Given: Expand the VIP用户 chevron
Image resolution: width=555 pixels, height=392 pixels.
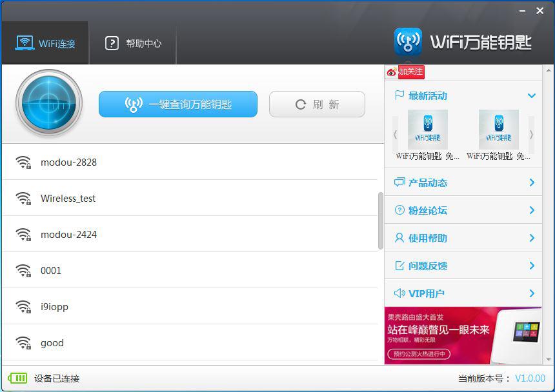Looking at the screenshot, I should 532,293.
